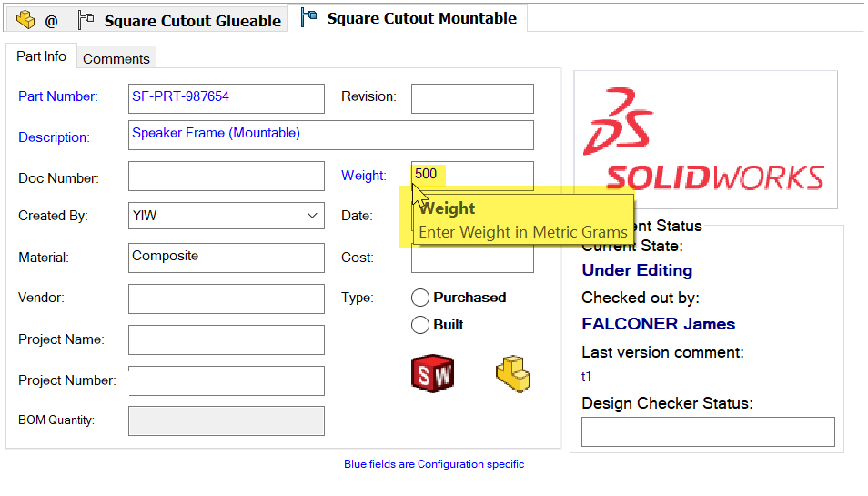Click the Part Number label
This screenshot has width=868, height=496.
(x=58, y=96)
